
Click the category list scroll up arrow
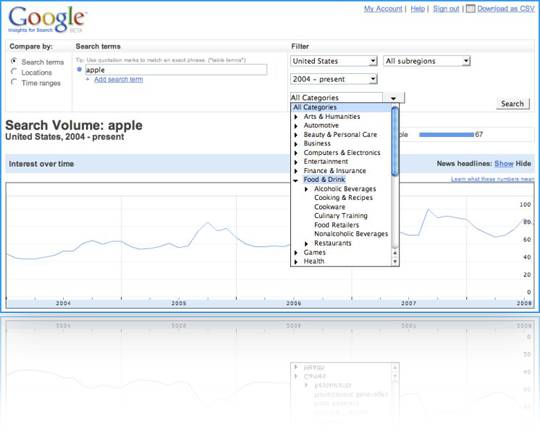(395, 253)
